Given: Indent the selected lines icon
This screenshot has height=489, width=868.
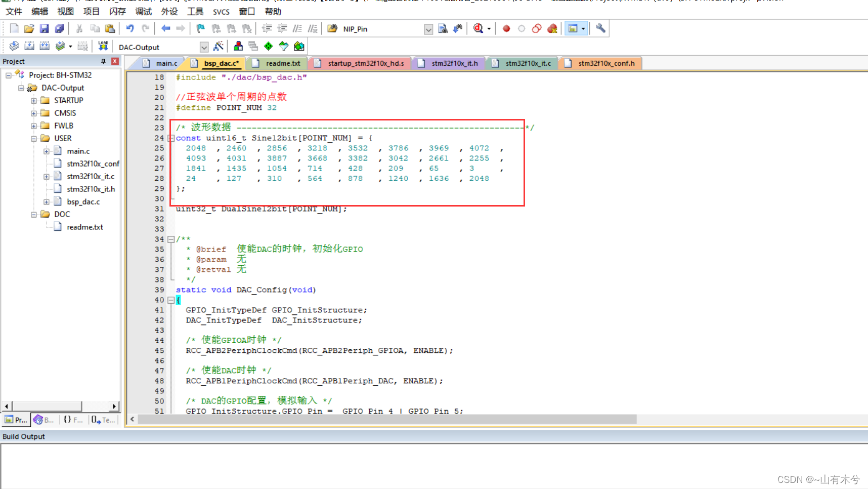Looking at the screenshot, I should coord(267,29).
